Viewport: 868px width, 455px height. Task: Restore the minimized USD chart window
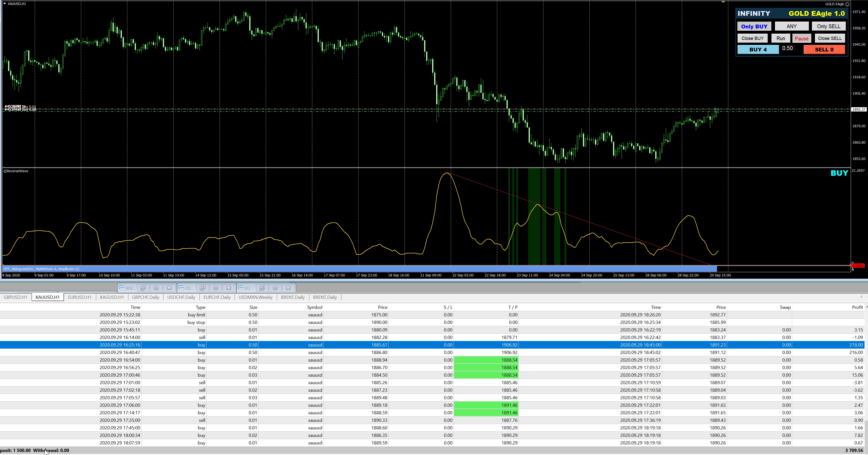(202, 288)
